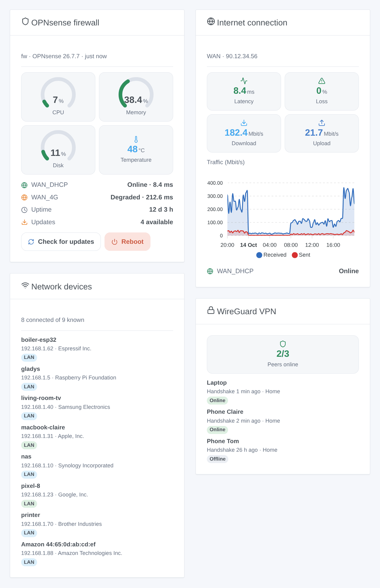
Task: Click the '4 available' updates value
Action: pyautogui.click(x=157, y=222)
